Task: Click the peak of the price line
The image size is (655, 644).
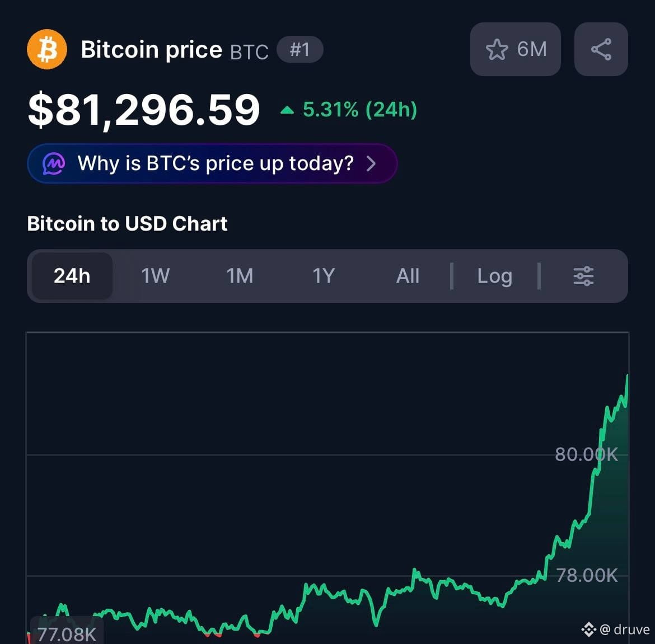Action: pyautogui.click(x=627, y=377)
